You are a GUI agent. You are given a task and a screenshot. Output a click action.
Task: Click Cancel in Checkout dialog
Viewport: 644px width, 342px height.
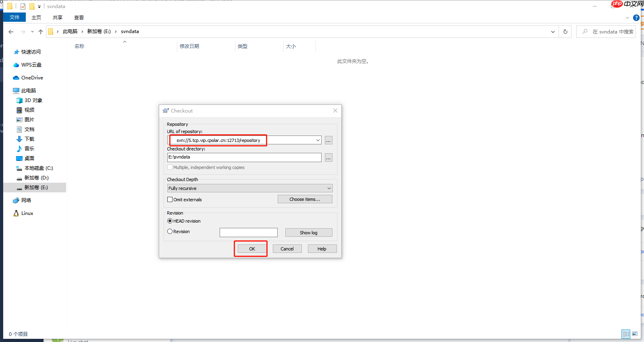[x=287, y=249]
